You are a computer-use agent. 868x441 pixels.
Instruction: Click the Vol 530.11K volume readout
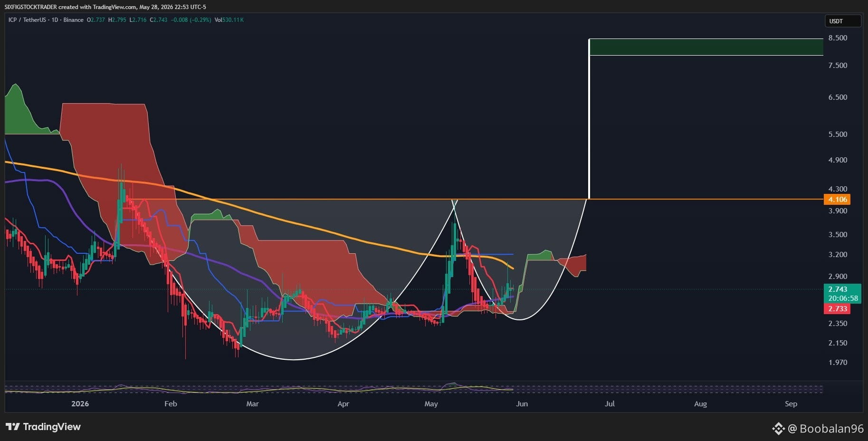(229, 20)
